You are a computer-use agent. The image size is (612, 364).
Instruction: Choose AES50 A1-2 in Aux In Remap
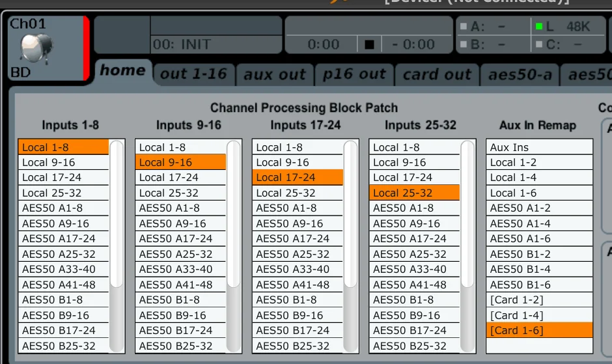click(x=539, y=208)
